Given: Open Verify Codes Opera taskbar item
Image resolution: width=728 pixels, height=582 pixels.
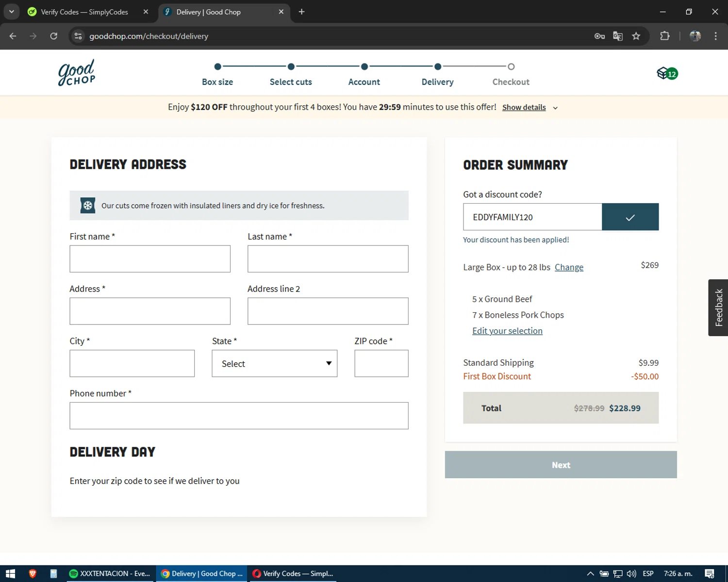Looking at the screenshot, I should click(x=293, y=574).
